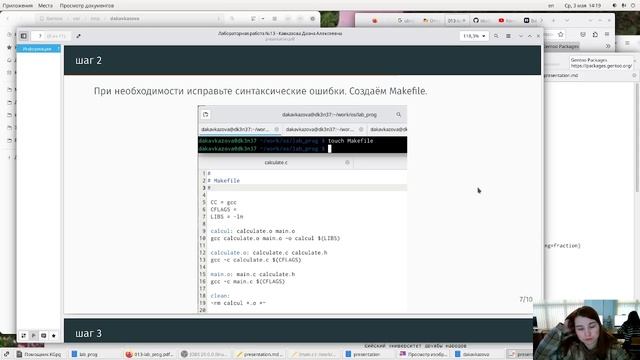Viewport: 640px width, 360px height.
Task: Click the en keyboard layout indicator
Action: point(551,6)
